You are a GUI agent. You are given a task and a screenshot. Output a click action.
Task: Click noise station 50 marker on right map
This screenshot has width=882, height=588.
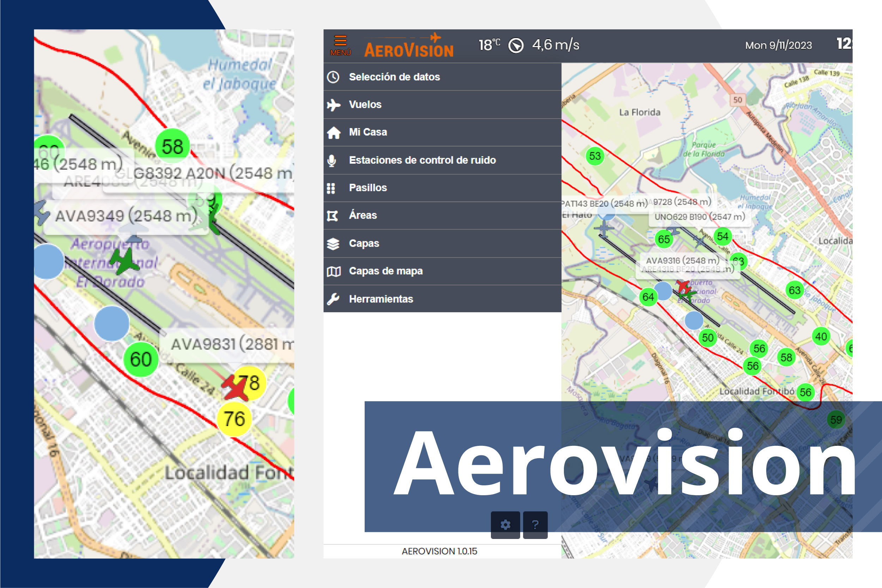point(708,338)
